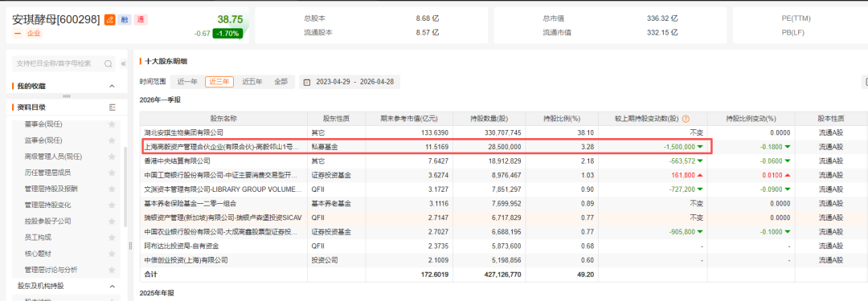The height and width of the screenshot is (301, 868).
Task: Select the 全部 time range
Action: [x=280, y=82]
